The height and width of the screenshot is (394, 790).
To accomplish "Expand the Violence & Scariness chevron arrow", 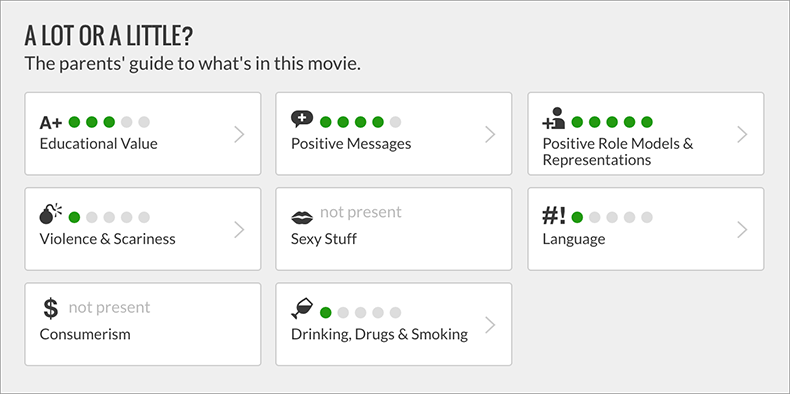I will tap(239, 230).
